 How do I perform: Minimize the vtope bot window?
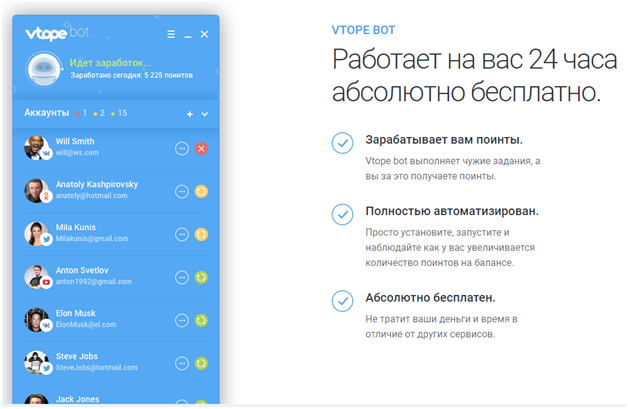pyautogui.click(x=188, y=35)
